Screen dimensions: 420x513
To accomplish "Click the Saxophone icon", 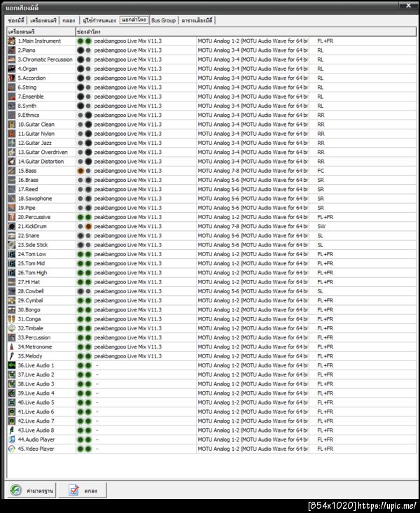I will pos(11,199).
